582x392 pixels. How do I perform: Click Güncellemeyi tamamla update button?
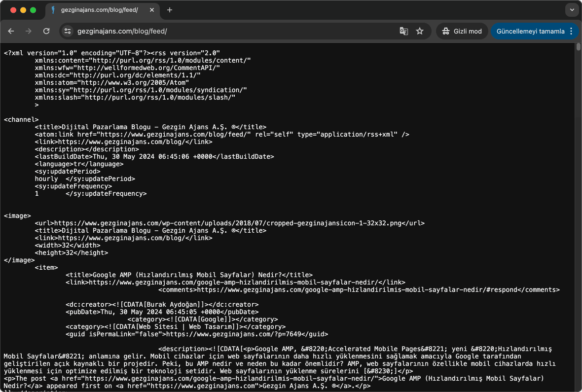click(530, 31)
